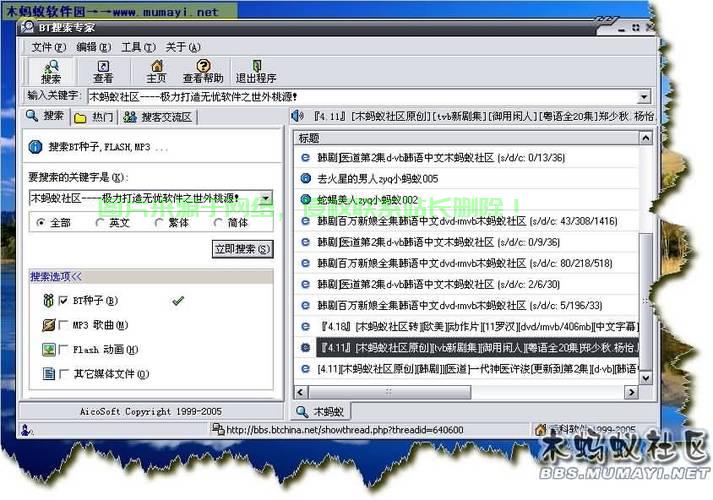Select the 英文 radio button
The height and width of the screenshot is (500, 713).
click(100, 222)
